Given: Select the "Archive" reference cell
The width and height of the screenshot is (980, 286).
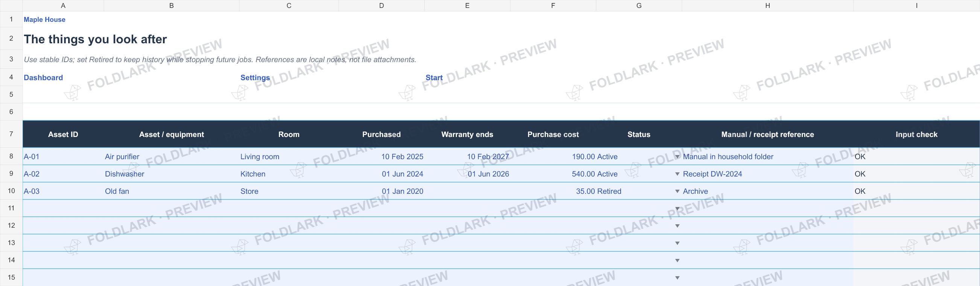Looking at the screenshot, I should click(768, 191).
